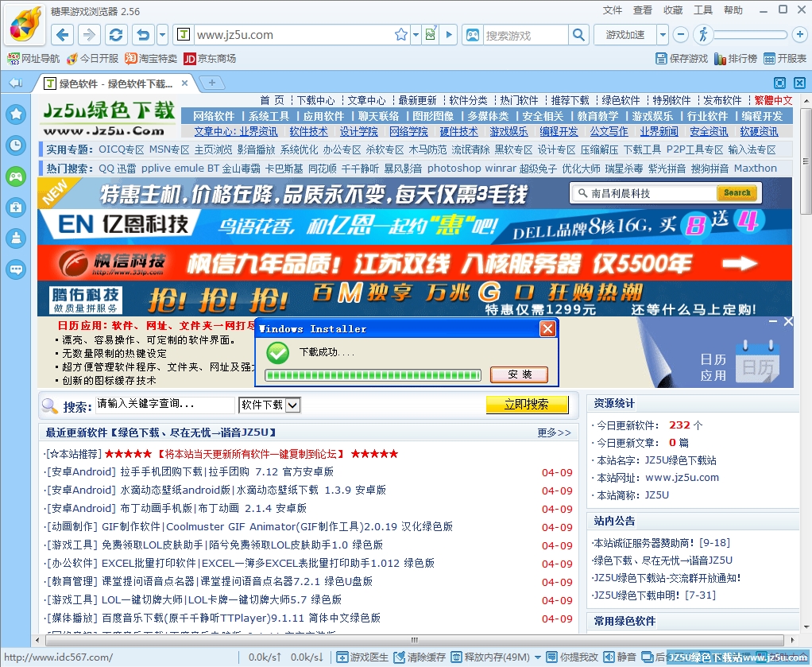Open the 帮助 menu
The height and width of the screenshot is (667, 812).
pos(733,10)
